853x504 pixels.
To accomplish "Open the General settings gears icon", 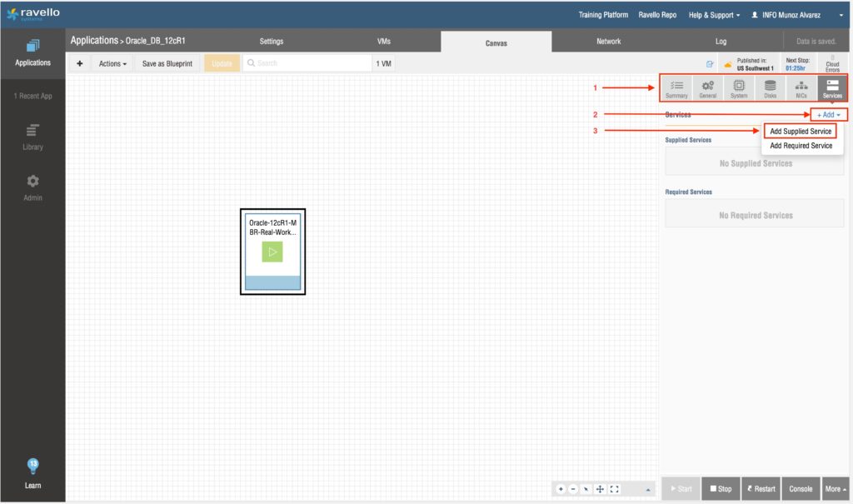I will 707,88.
